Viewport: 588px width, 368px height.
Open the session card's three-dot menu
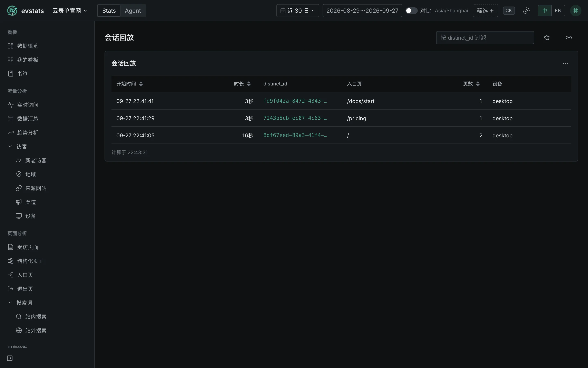click(x=565, y=63)
